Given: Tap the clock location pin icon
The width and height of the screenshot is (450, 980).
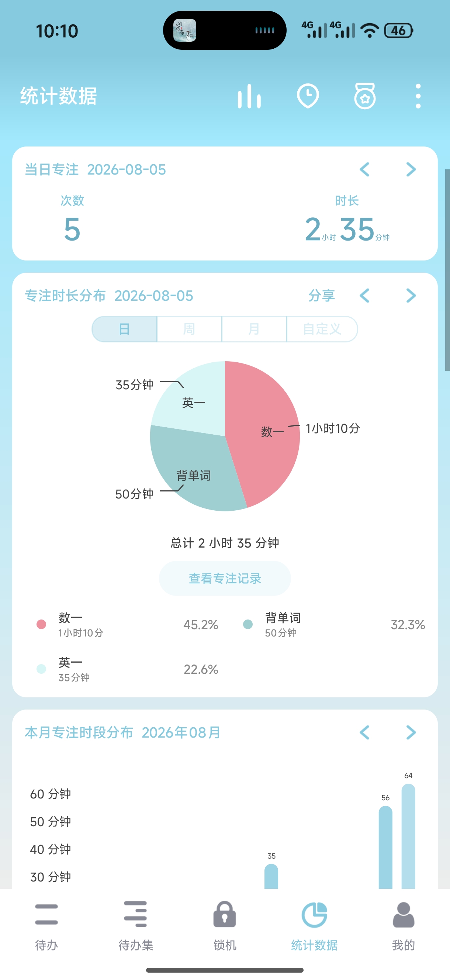Looking at the screenshot, I should [x=307, y=96].
